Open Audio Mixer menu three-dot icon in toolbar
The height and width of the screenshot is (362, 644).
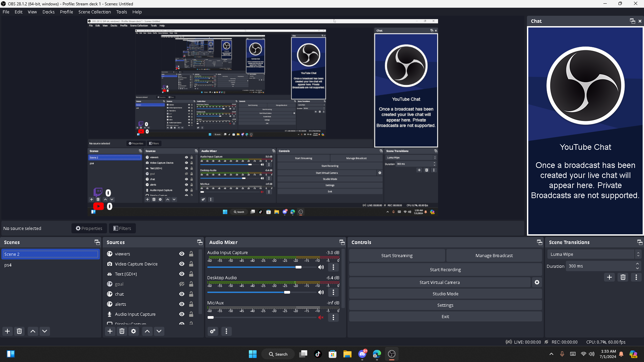click(x=226, y=331)
